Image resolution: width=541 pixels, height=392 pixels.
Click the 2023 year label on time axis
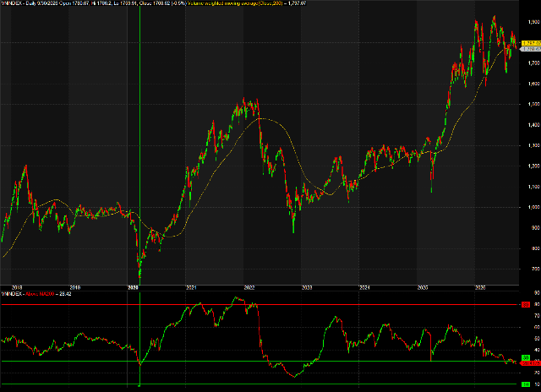(x=307, y=287)
